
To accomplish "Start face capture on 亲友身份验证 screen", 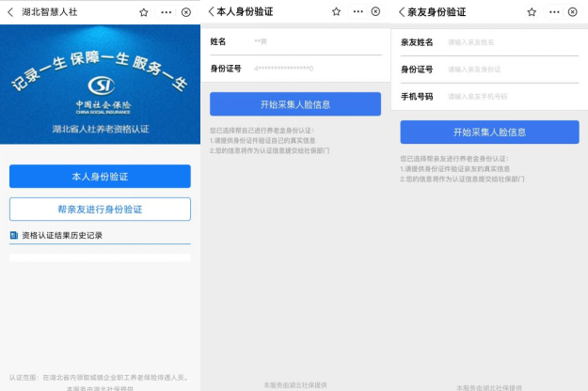I will coord(489,132).
